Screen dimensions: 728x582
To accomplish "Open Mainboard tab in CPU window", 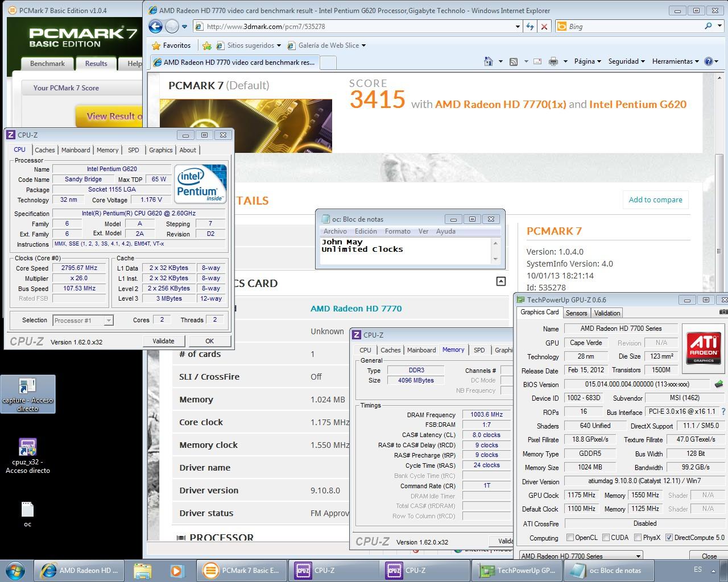I will coord(76,150).
